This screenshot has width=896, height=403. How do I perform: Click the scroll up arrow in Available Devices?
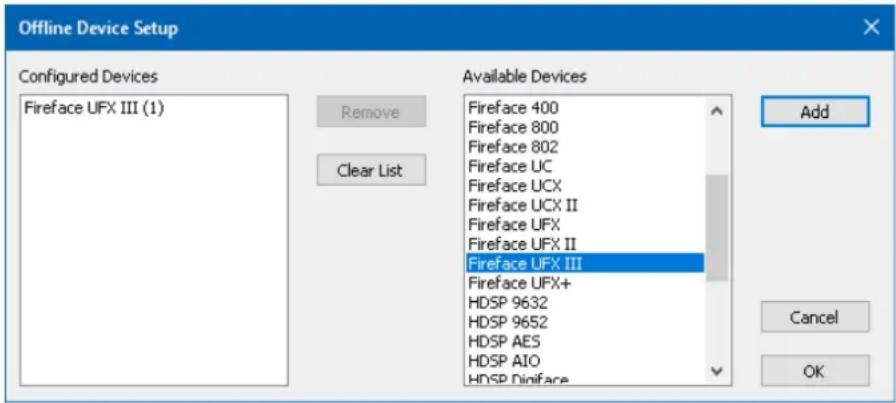(x=717, y=111)
